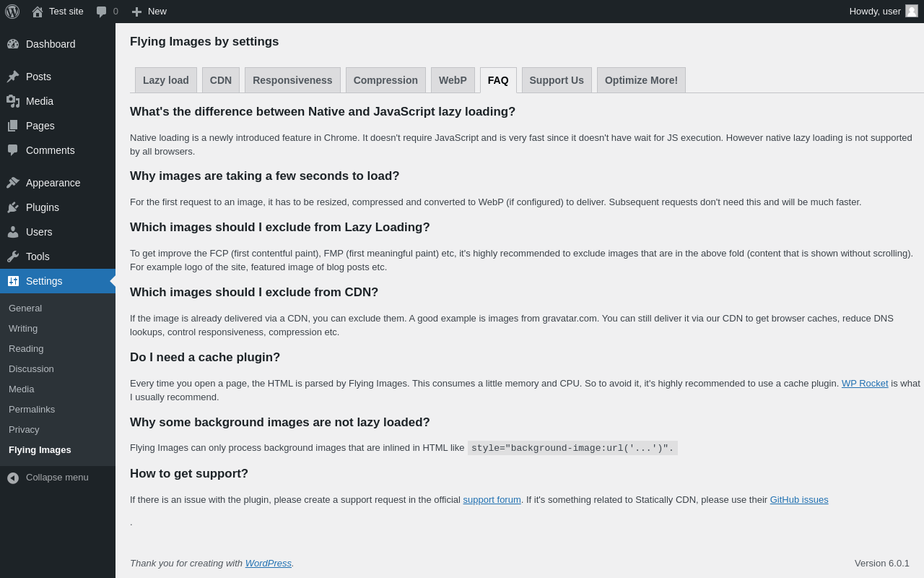Image resolution: width=924 pixels, height=578 pixels.
Task: Open Dashboard via its gauge icon
Action: coord(13,44)
